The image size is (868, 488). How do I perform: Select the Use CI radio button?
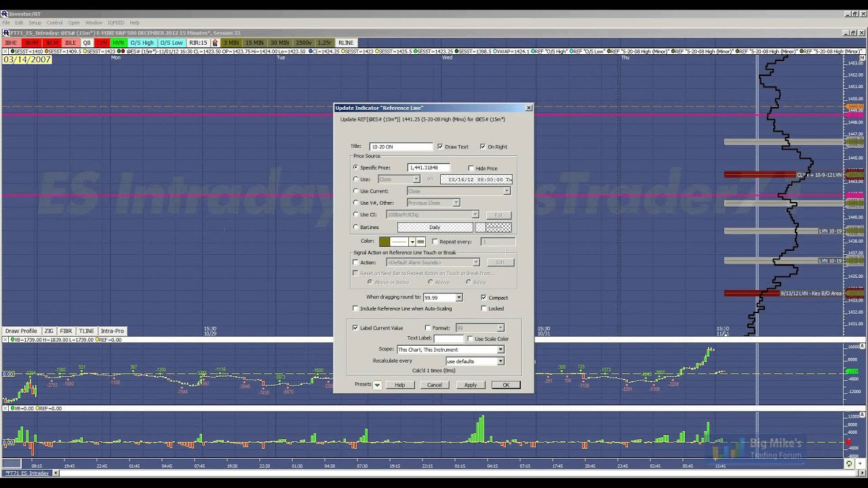pyautogui.click(x=355, y=215)
